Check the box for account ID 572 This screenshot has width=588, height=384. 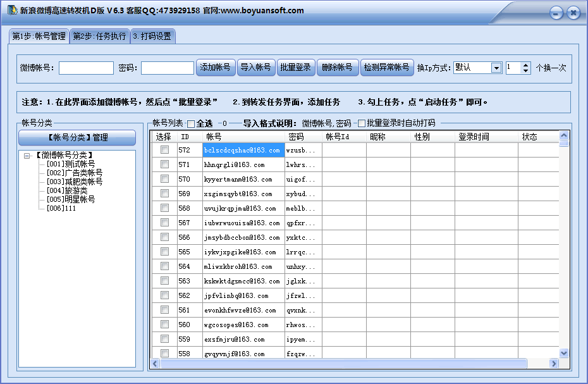tap(164, 150)
